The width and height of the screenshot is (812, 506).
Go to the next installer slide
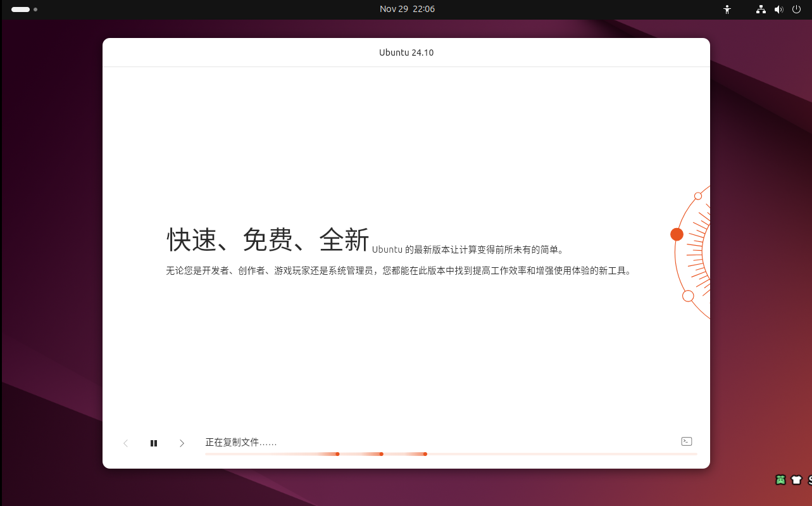point(182,443)
